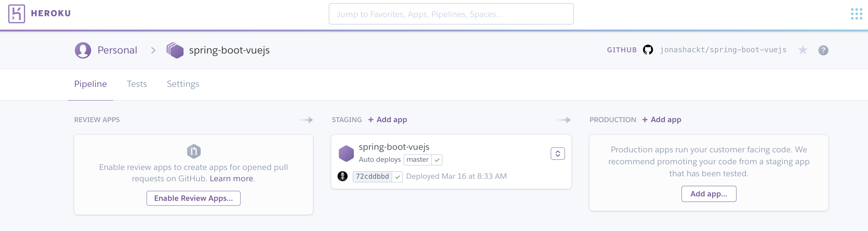This screenshot has width=868, height=231.
Task: Click the spring-boot-vuejs pipeline hexagon icon
Action: point(175,50)
